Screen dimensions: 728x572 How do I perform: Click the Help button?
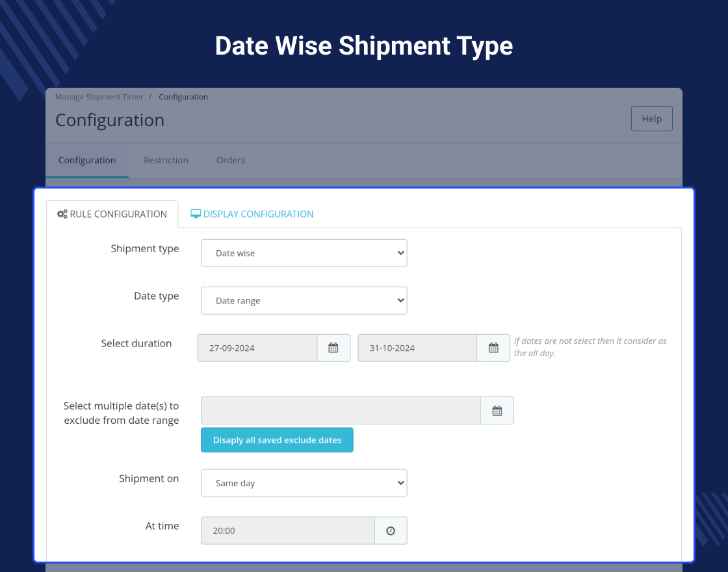coord(651,119)
